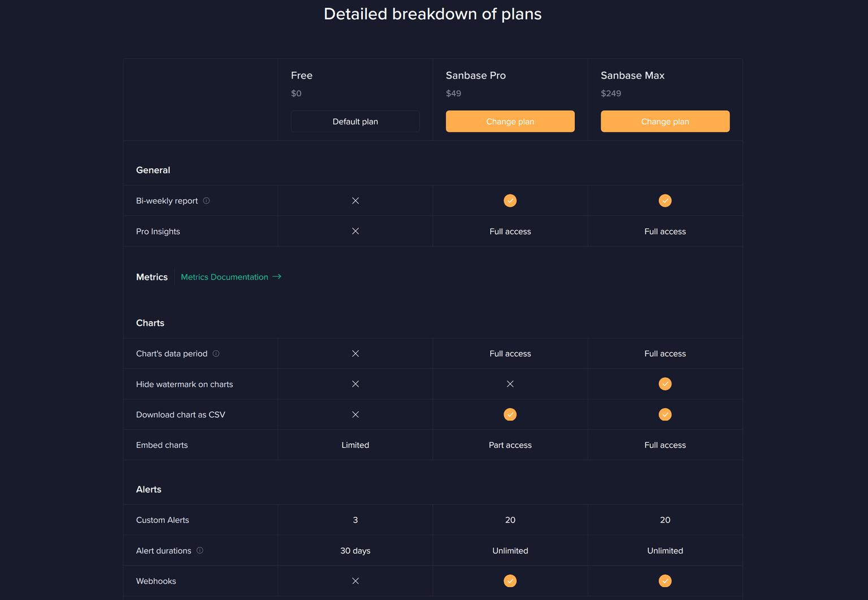Click Sanbase Max plan title

632,75
